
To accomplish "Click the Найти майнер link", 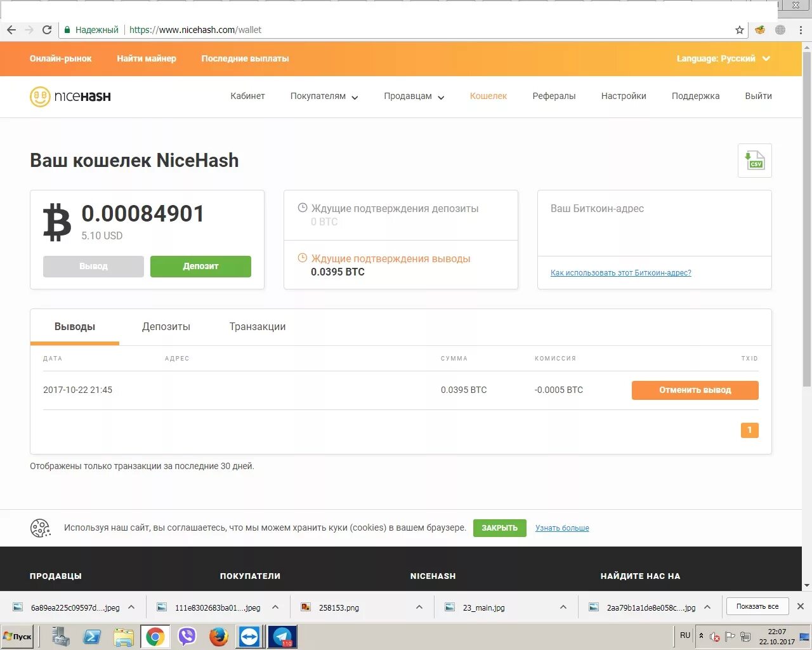I will click(x=147, y=58).
